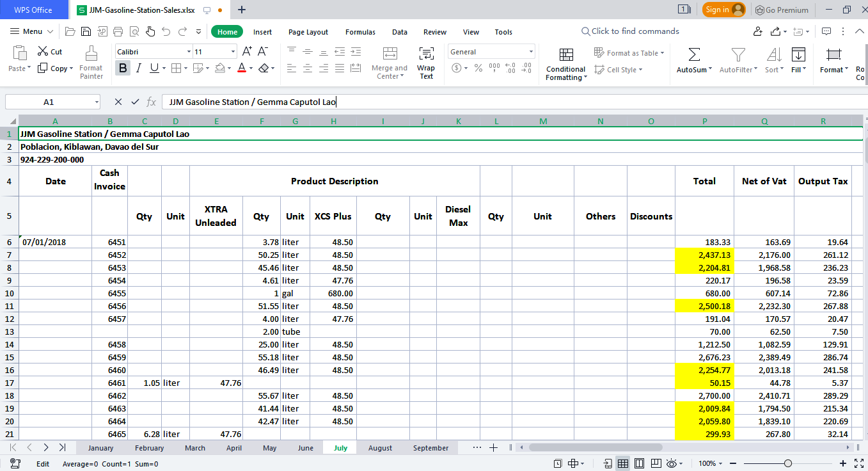The width and height of the screenshot is (868, 471).
Task: Click the Go Premium button
Action: [782, 10]
